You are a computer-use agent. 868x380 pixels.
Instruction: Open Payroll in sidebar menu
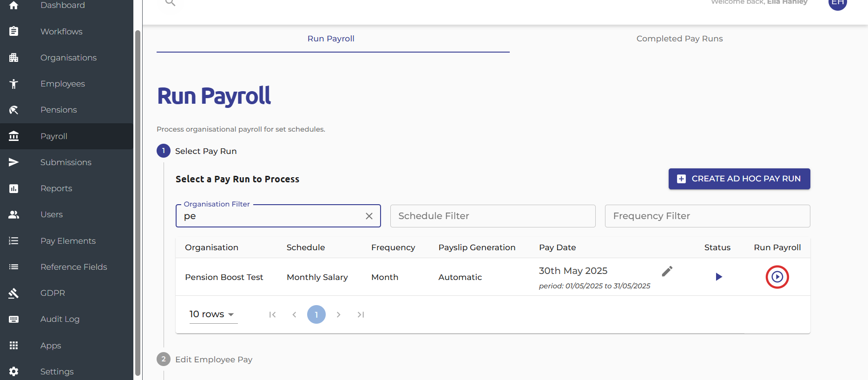(x=66, y=136)
